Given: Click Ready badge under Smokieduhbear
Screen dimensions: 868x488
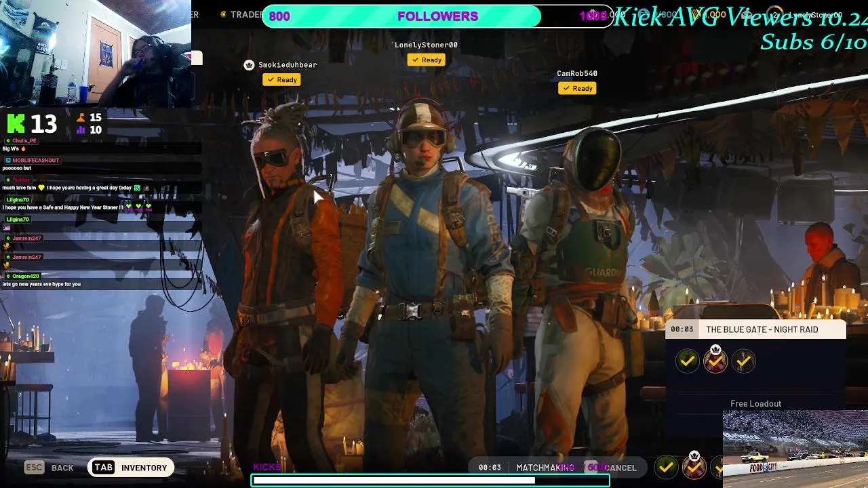Looking at the screenshot, I should 282,80.
